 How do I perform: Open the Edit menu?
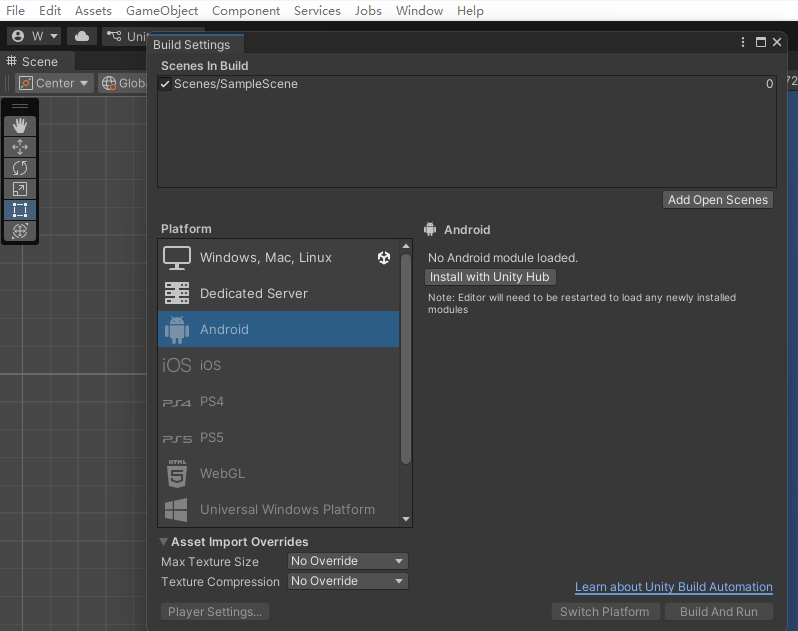[x=50, y=11]
